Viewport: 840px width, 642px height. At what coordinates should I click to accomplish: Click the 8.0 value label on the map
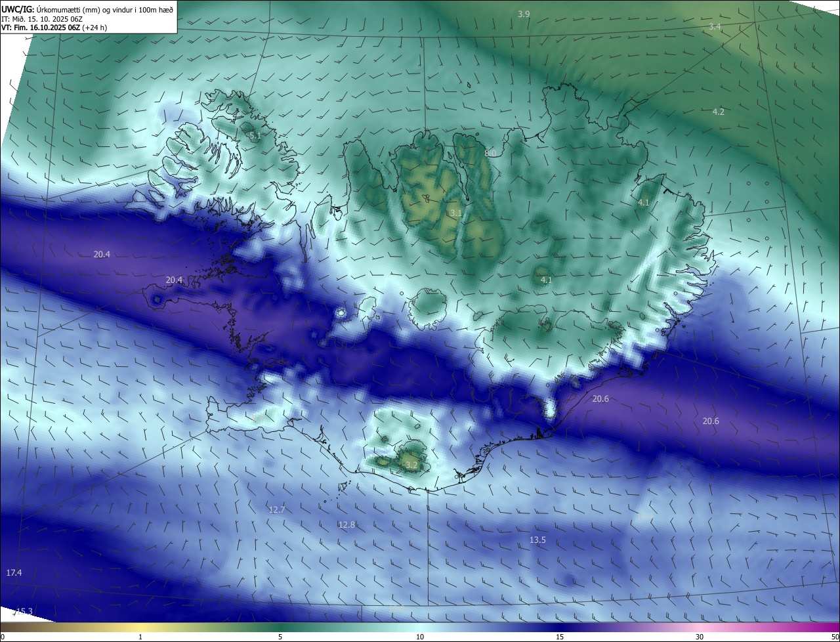click(490, 153)
